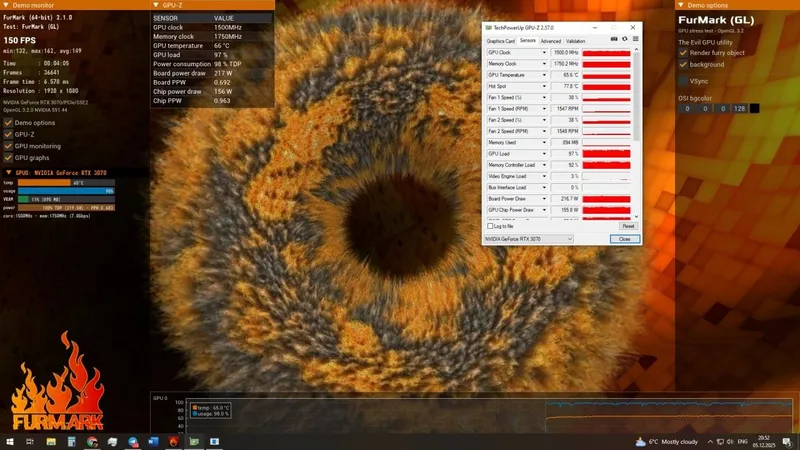Click the GPU-Z refresh icon

click(624, 39)
